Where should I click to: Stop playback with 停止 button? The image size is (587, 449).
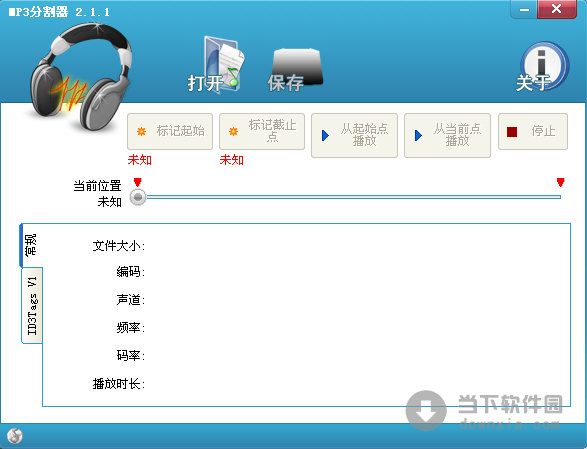click(x=533, y=131)
